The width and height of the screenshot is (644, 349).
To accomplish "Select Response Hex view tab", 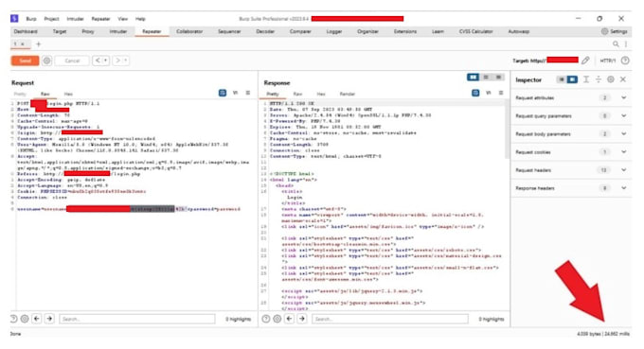I will click(321, 94).
